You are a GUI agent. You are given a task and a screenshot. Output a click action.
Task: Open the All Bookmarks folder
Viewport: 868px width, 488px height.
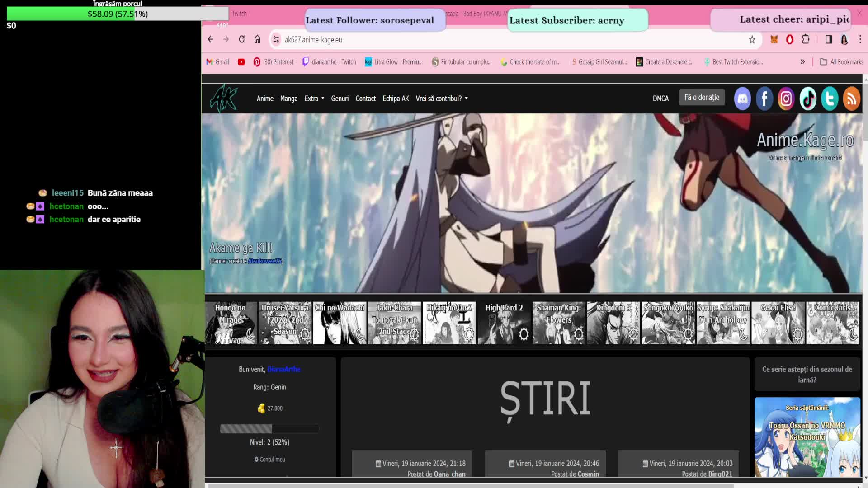[841, 62]
